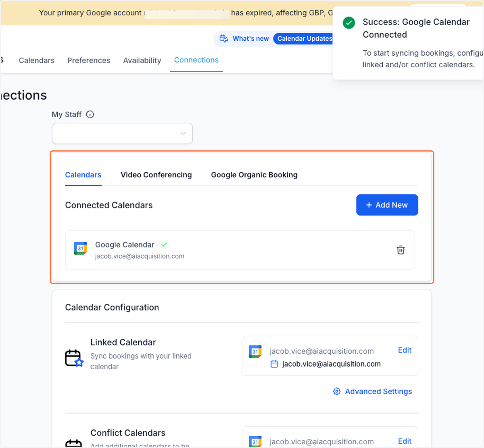Open Google Organic Booking tab
484x448 pixels.
point(254,175)
